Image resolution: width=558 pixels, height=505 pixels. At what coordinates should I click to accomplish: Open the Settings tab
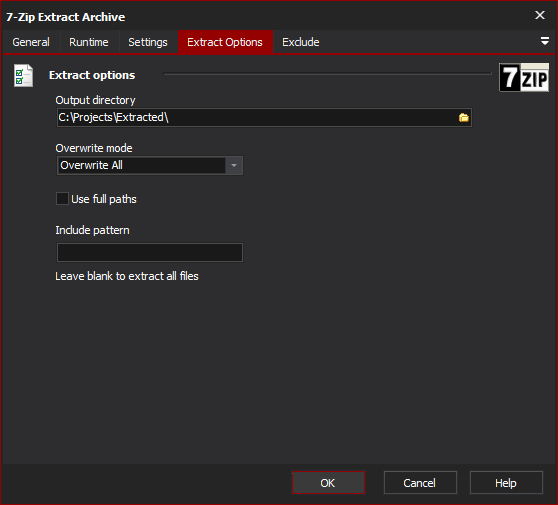click(x=148, y=42)
